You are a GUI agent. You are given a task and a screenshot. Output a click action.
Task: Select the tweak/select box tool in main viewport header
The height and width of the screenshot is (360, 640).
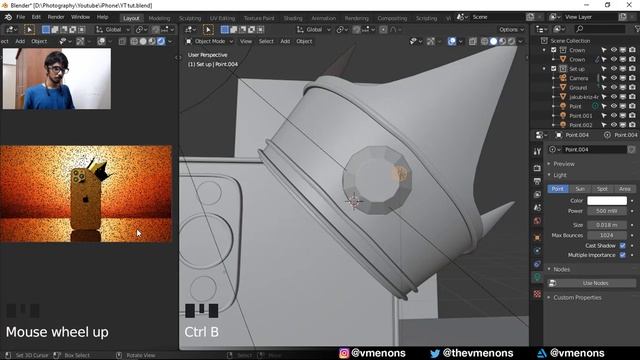click(208, 29)
